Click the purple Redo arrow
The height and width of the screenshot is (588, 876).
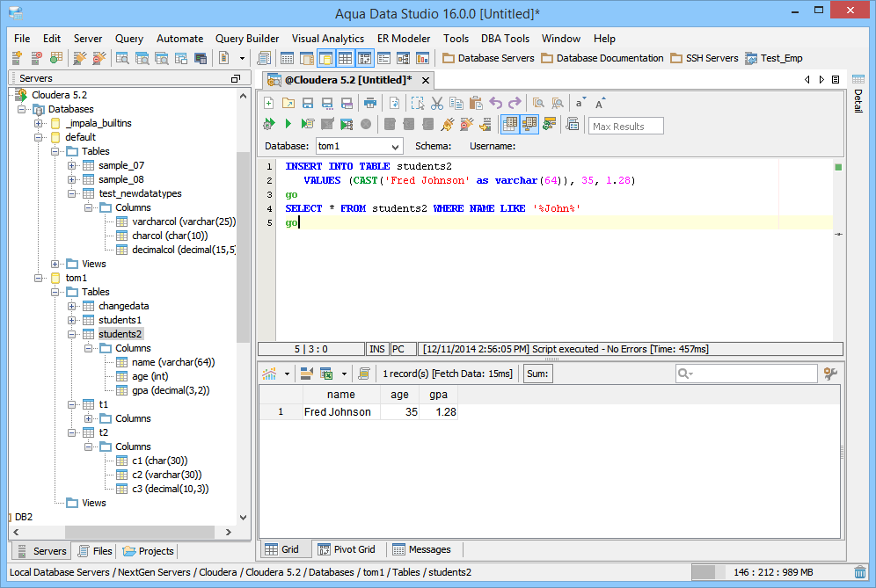pyautogui.click(x=515, y=103)
